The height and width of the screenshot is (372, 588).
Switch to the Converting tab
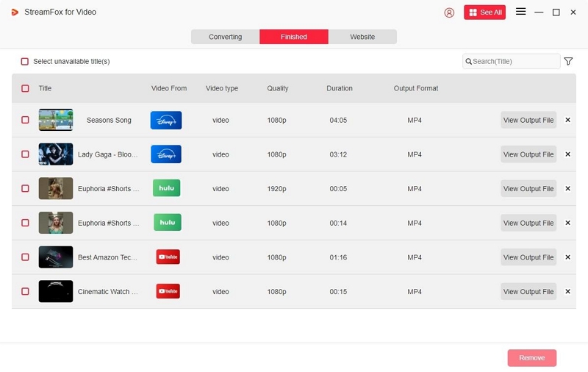(x=225, y=37)
